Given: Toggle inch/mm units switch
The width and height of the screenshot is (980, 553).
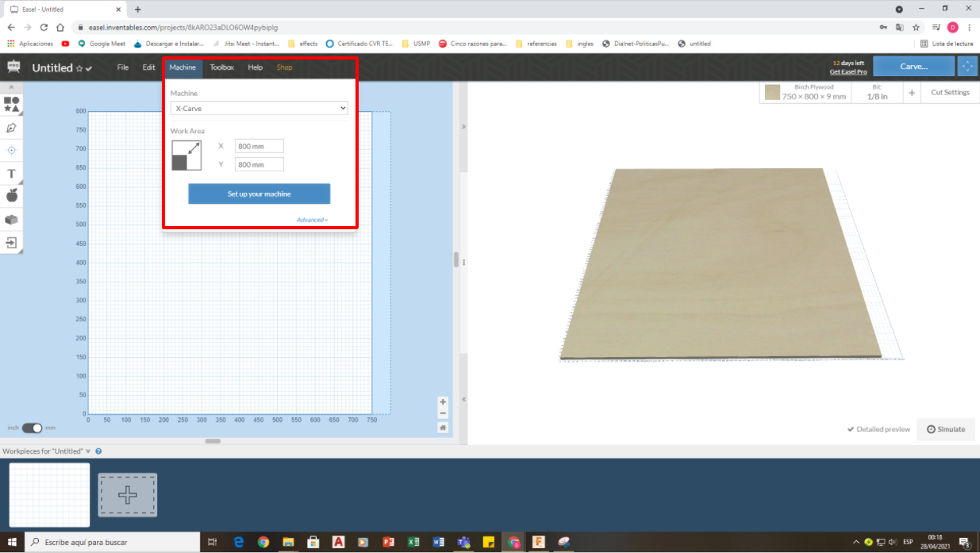Looking at the screenshot, I should [x=33, y=428].
